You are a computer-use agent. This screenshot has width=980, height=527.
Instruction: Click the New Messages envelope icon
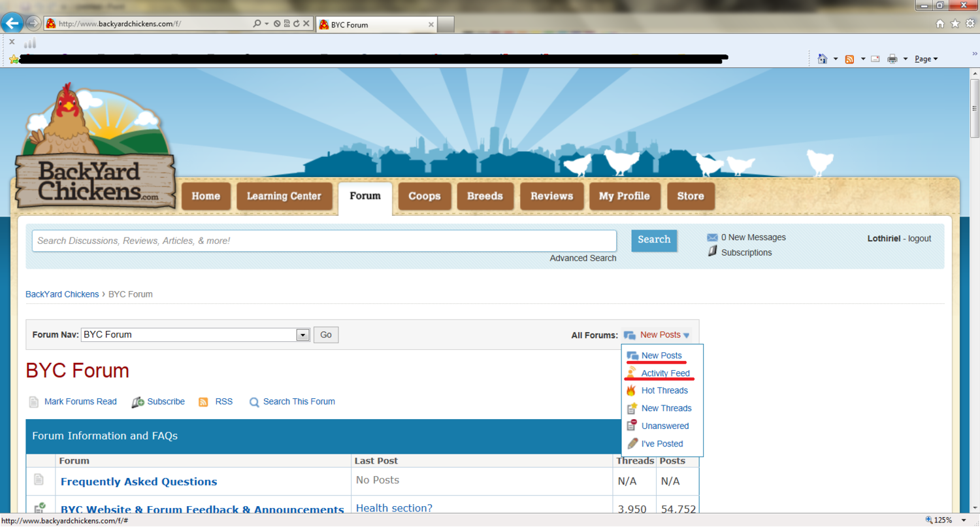tap(712, 238)
